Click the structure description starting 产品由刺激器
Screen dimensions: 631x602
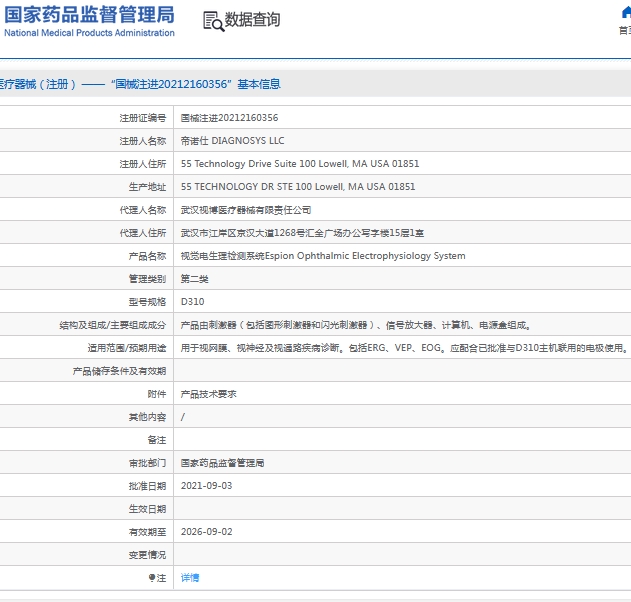click(x=356, y=325)
